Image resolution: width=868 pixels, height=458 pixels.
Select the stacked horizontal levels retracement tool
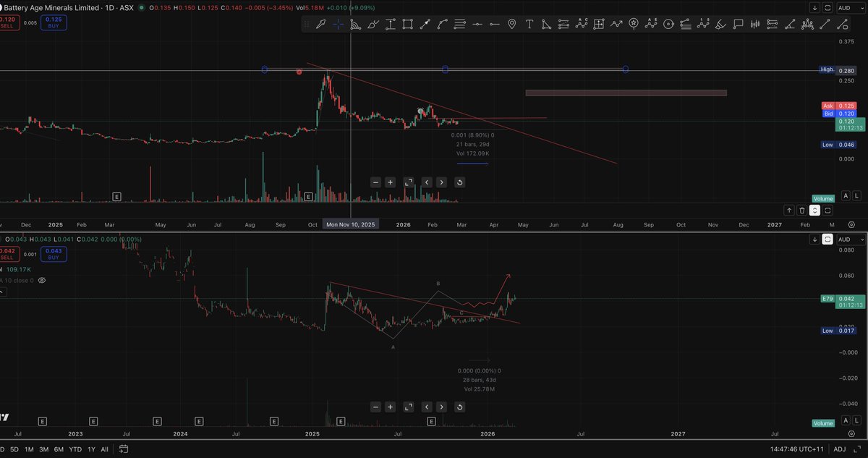tap(460, 24)
